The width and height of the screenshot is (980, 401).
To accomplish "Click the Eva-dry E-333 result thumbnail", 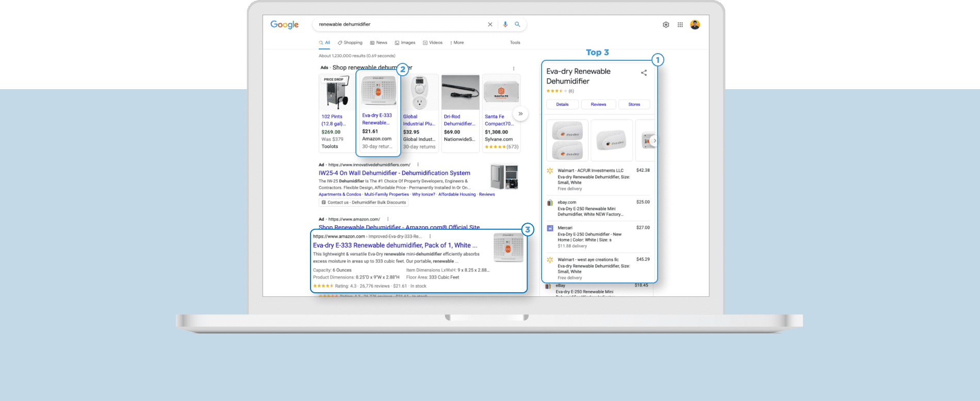I will pos(508,247).
